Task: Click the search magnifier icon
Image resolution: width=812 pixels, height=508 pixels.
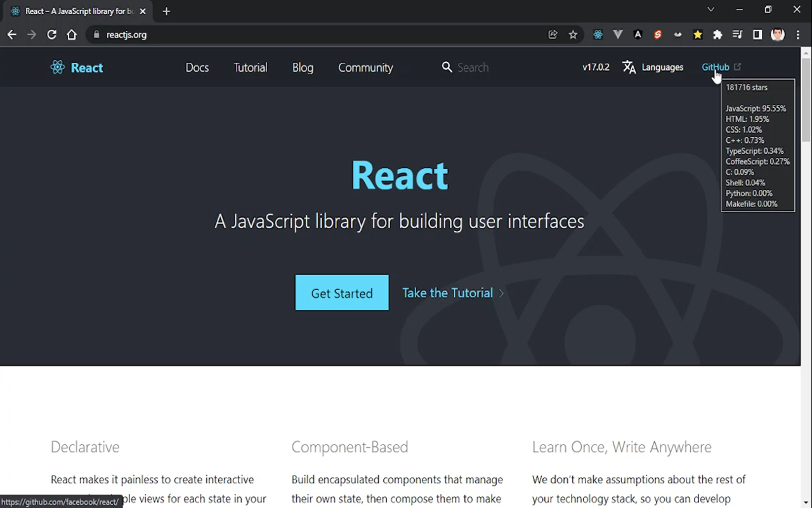Action: [447, 67]
